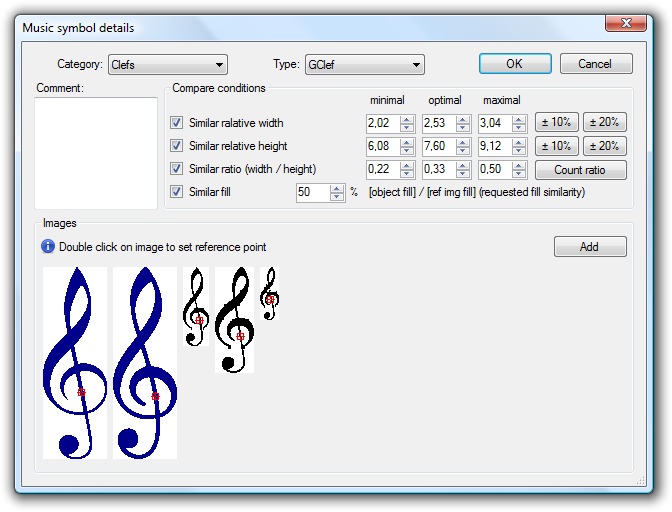The height and width of the screenshot is (512, 672).
Task: Add a new image with Add button
Action: coord(590,247)
